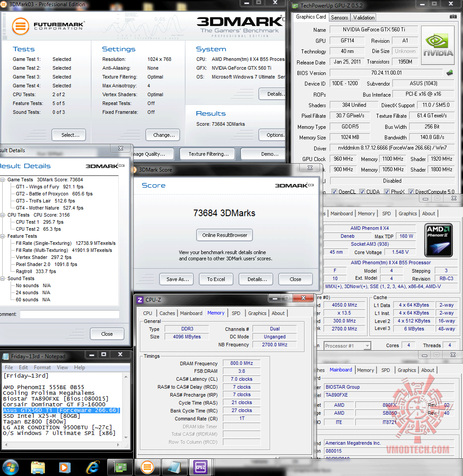Click the Change... button under Settings

click(163, 135)
